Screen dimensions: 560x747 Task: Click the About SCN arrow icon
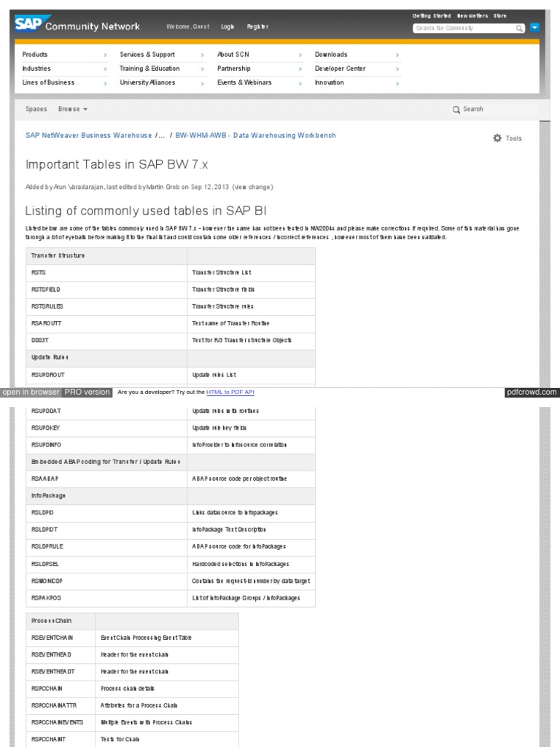pos(300,55)
